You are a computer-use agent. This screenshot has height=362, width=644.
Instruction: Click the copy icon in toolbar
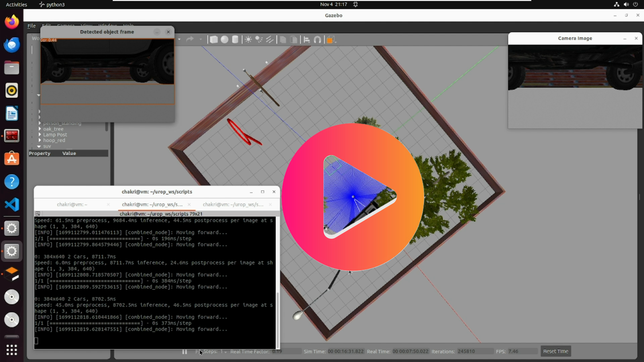point(283,40)
